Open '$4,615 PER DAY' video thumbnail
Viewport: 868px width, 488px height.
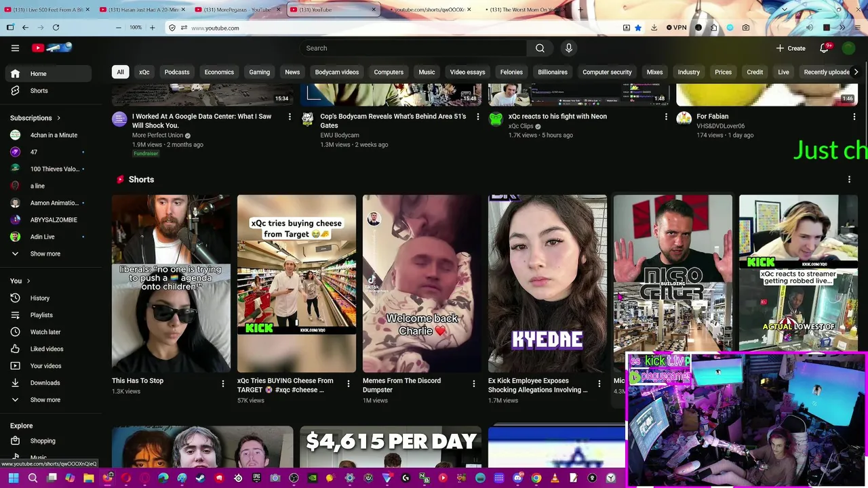391,447
